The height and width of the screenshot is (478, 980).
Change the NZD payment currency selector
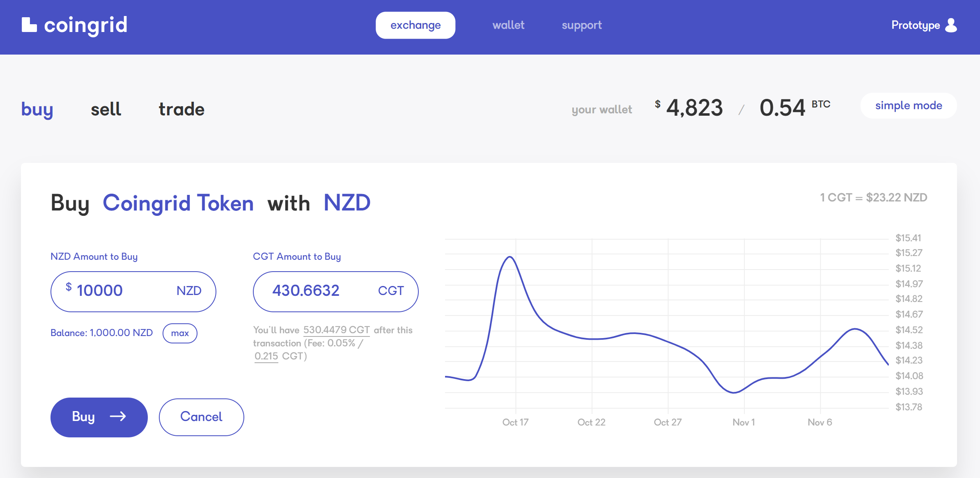pyautogui.click(x=347, y=203)
